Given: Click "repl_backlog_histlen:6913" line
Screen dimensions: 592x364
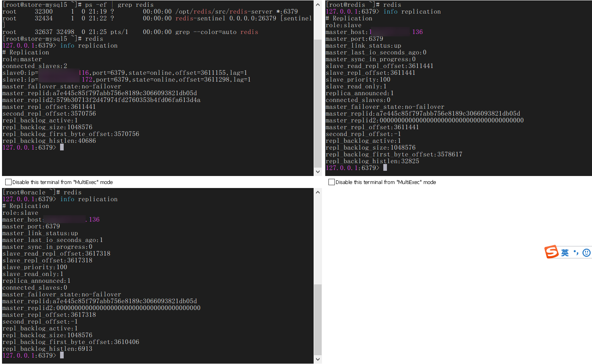Looking at the screenshot, I should (x=47, y=349).
